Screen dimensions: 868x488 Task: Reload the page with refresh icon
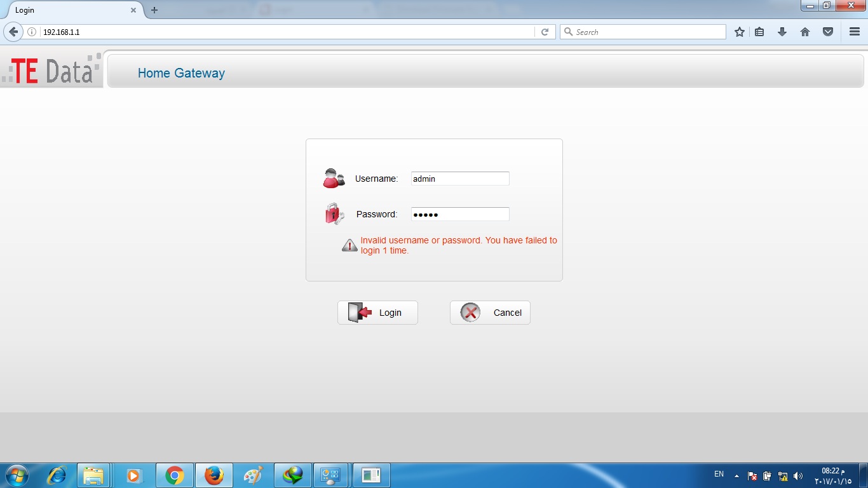pos(545,32)
